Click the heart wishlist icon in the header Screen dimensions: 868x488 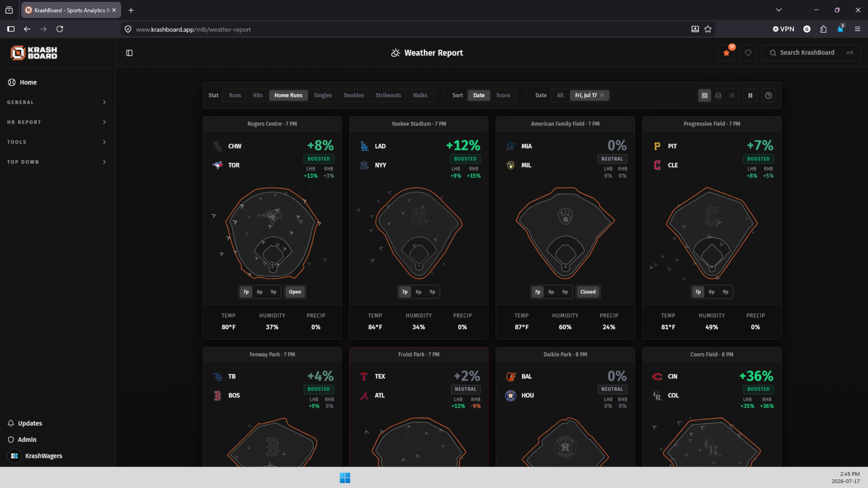(748, 53)
